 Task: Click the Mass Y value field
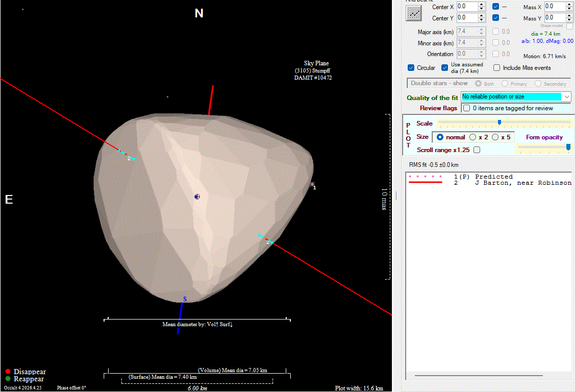[555, 17]
